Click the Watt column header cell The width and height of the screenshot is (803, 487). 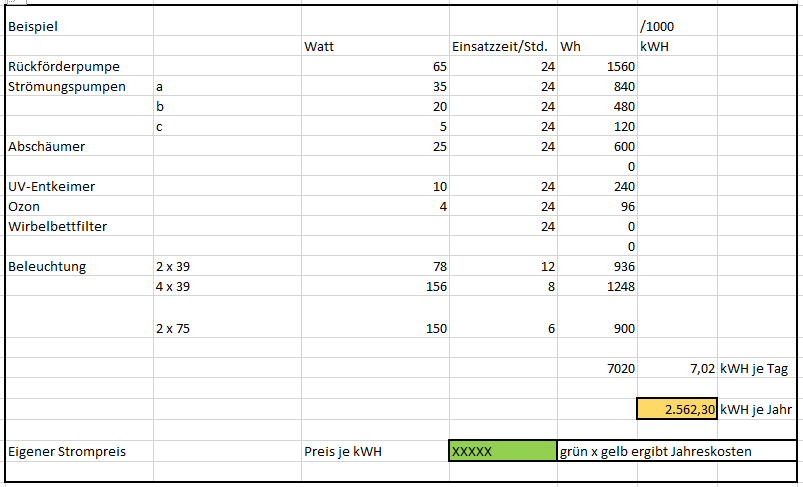coord(375,46)
